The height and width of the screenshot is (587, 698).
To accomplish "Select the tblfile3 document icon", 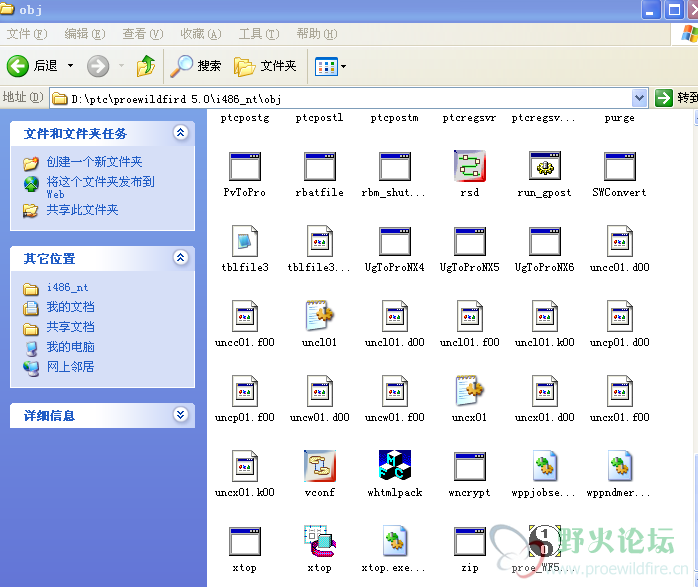I will click(245, 241).
